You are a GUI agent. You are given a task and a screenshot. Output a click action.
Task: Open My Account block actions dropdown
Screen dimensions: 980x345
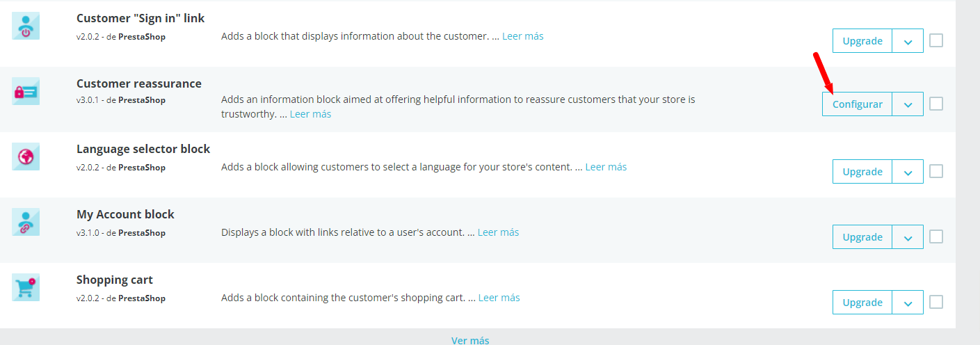(908, 237)
